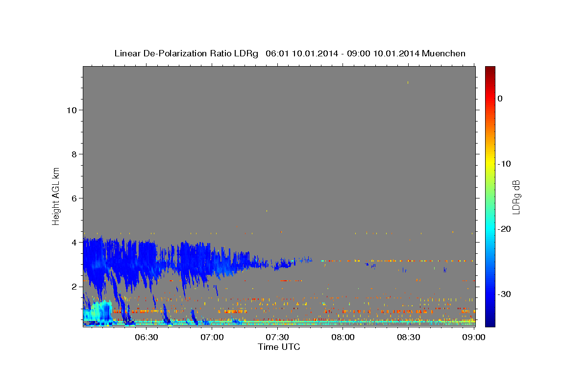Click the 'Height AGL km' axis label
This screenshot has height=392, width=588.
(x=56, y=196)
